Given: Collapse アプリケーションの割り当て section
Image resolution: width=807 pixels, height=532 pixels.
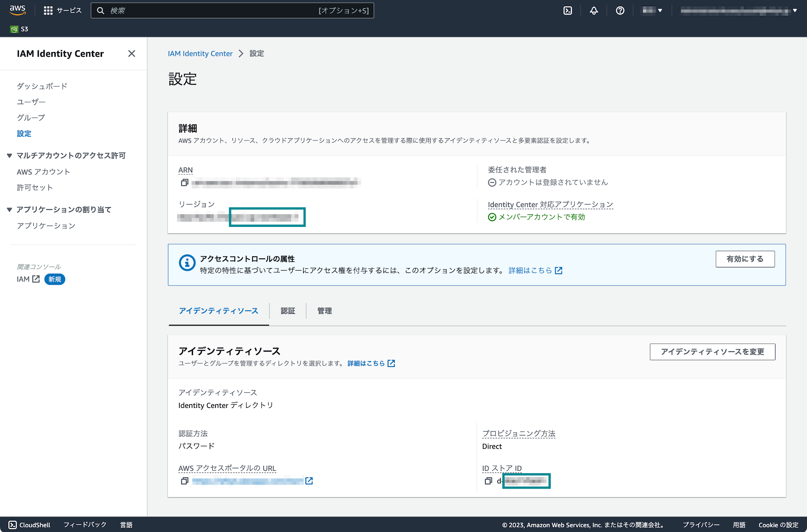Looking at the screenshot, I should (9, 209).
